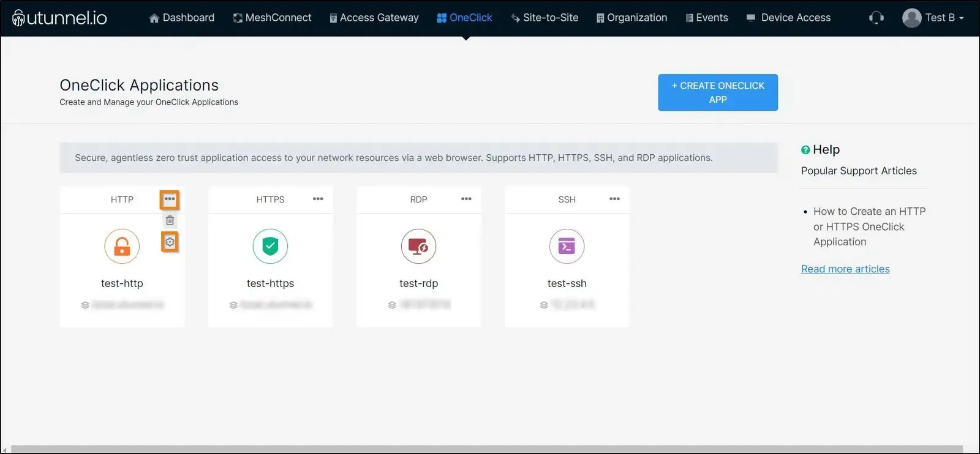Open the test-http application name
Viewport: 980px width, 454px height.
click(122, 283)
